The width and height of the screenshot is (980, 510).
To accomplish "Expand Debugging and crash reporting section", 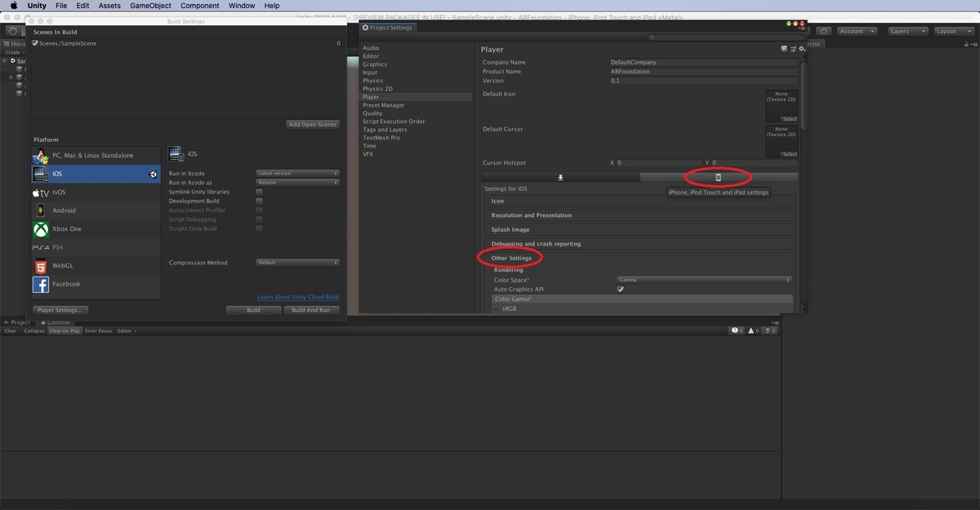I will (639, 244).
